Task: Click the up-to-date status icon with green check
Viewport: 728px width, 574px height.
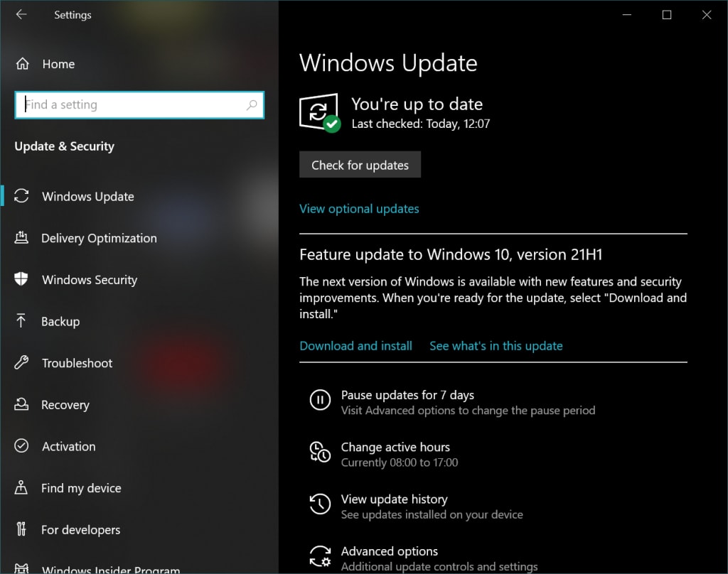Action: (x=319, y=113)
